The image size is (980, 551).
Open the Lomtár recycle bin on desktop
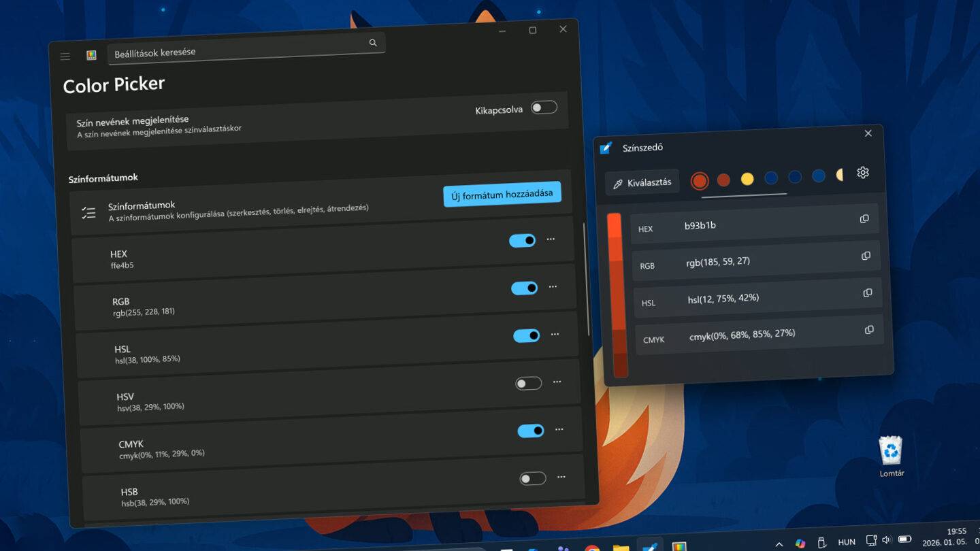(x=891, y=456)
